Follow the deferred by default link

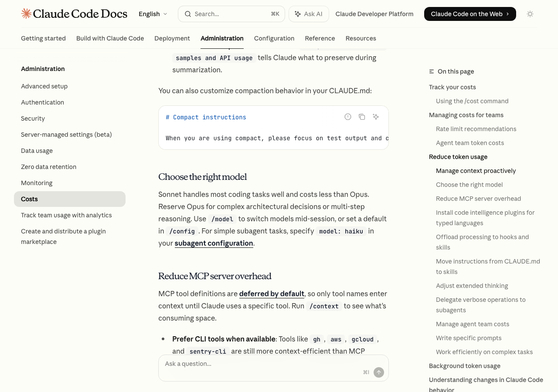pos(272,294)
